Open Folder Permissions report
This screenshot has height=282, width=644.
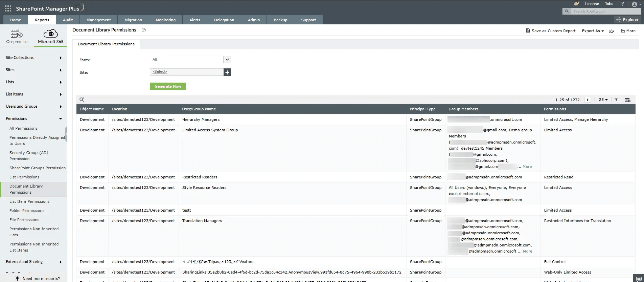tap(27, 211)
